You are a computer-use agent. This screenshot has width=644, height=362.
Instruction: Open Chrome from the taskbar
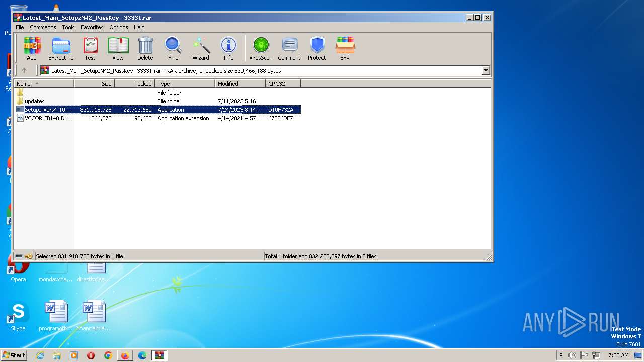pyautogui.click(x=108, y=355)
